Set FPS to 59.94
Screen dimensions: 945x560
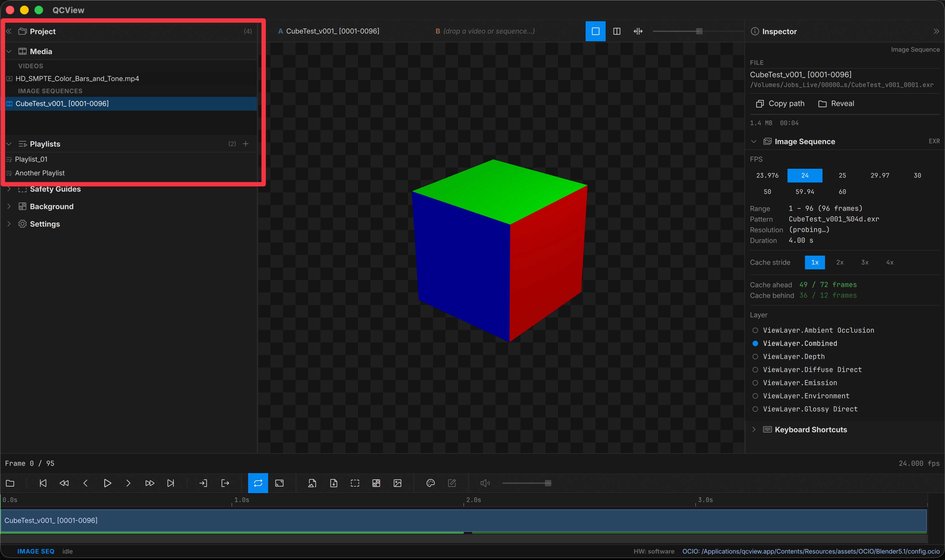(805, 192)
